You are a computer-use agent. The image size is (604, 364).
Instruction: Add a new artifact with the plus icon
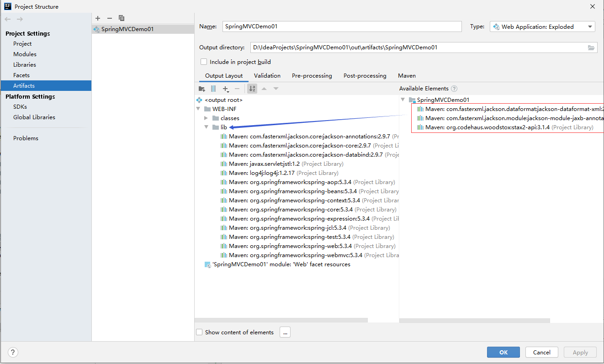tap(98, 18)
